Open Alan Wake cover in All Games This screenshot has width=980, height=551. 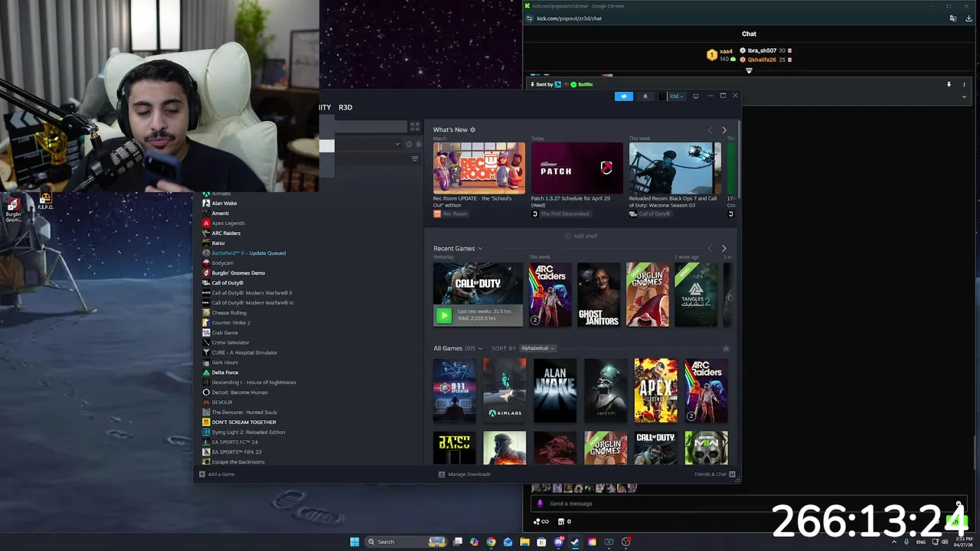(x=555, y=390)
